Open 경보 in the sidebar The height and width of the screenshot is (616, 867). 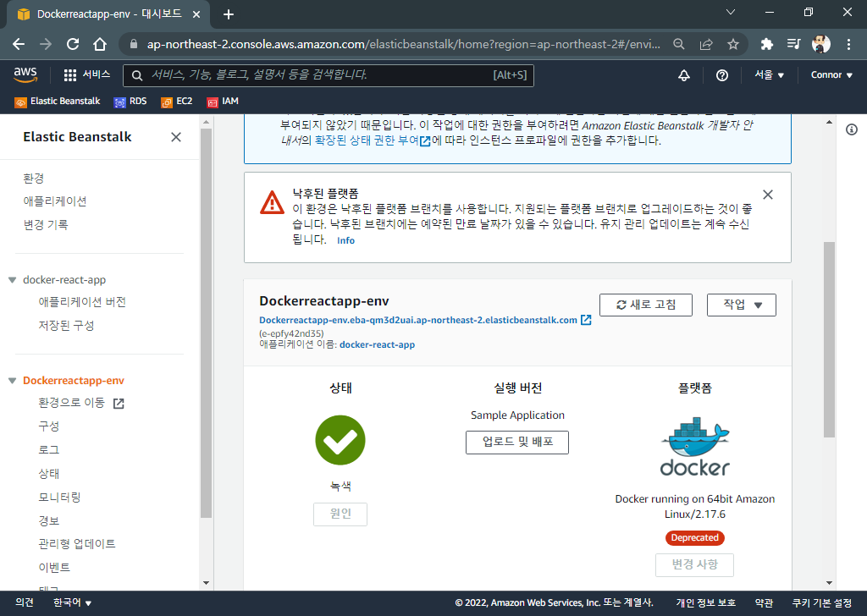48,521
